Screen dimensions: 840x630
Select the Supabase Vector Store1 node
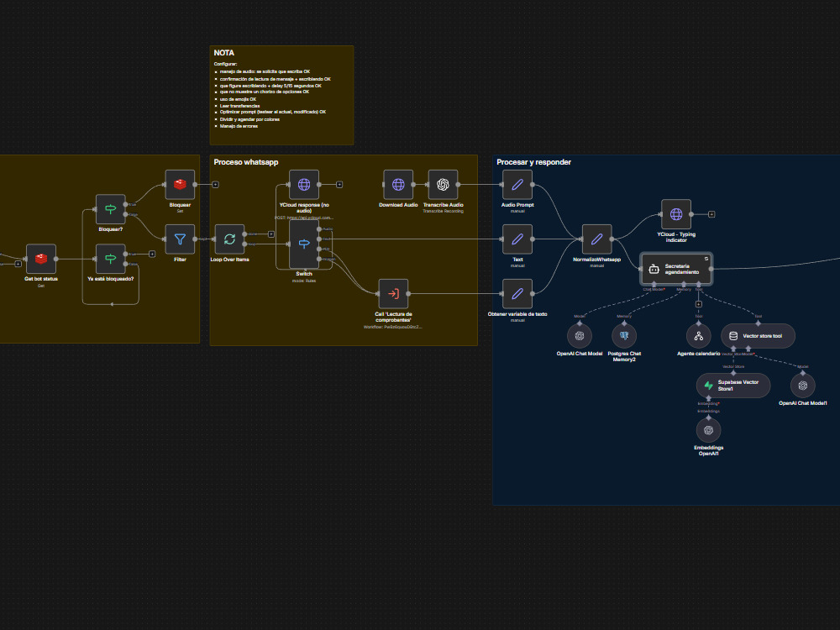pos(733,386)
